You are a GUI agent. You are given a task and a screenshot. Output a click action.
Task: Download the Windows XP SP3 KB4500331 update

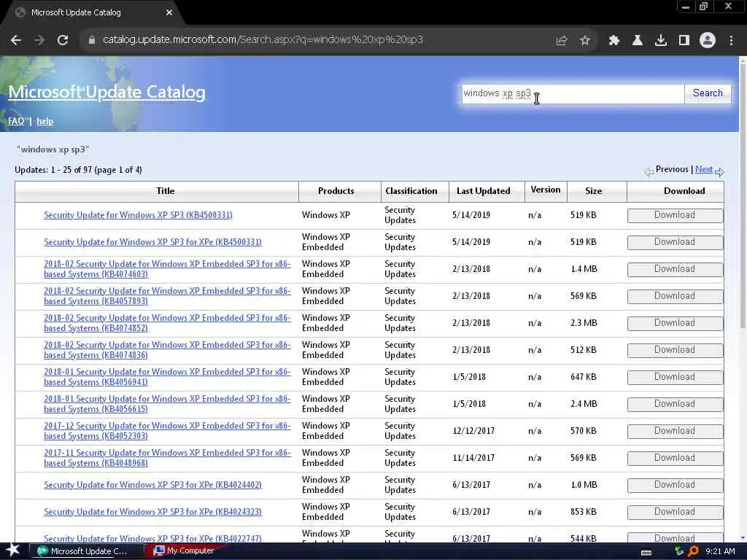coord(675,215)
